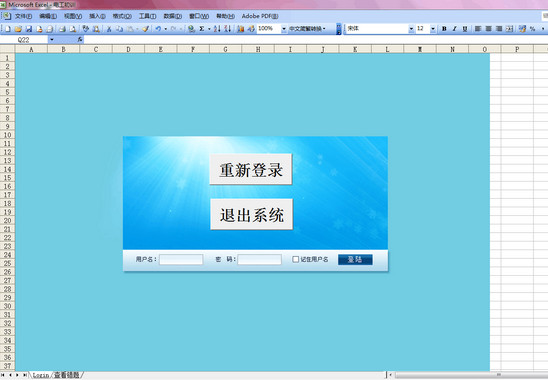Image resolution: width=548 pixels, height=380 pixels.
Task: Go to the first sheet tab arrow
Action: [3, 375]
